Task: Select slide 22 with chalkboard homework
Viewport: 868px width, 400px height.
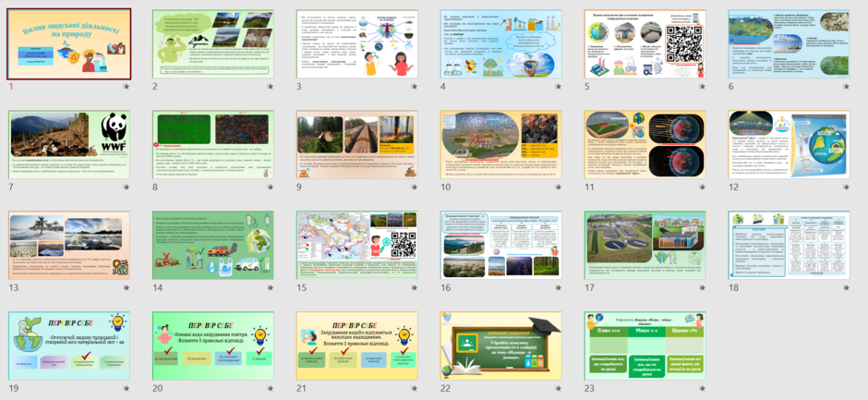Action: tap(501, 345)
